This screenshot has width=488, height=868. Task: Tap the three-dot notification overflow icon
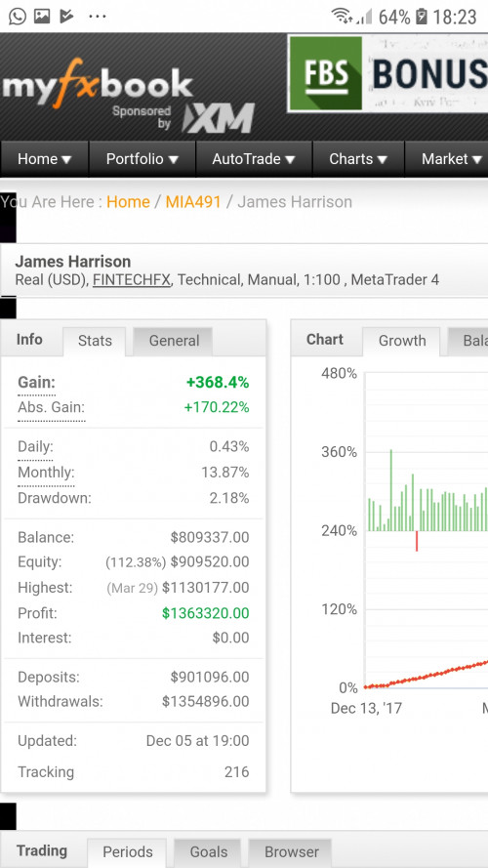(x=98, y=16)
